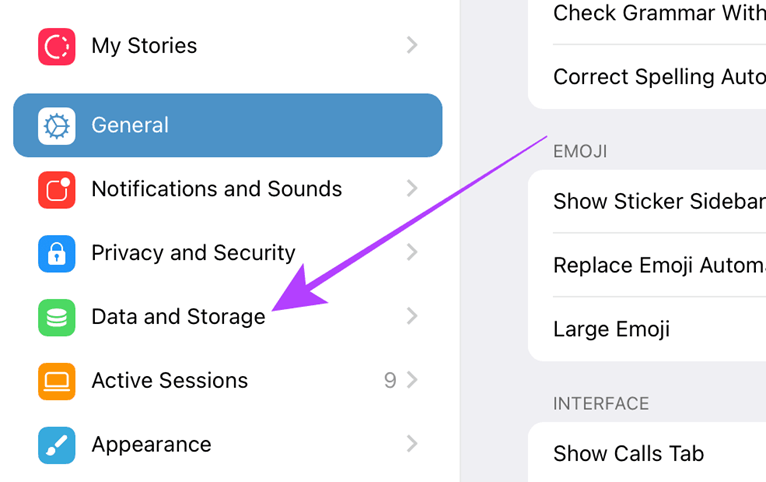Screen dimensions: 766x482
Task: Click the Correct Spelling Automatically row
Action: 647,77
